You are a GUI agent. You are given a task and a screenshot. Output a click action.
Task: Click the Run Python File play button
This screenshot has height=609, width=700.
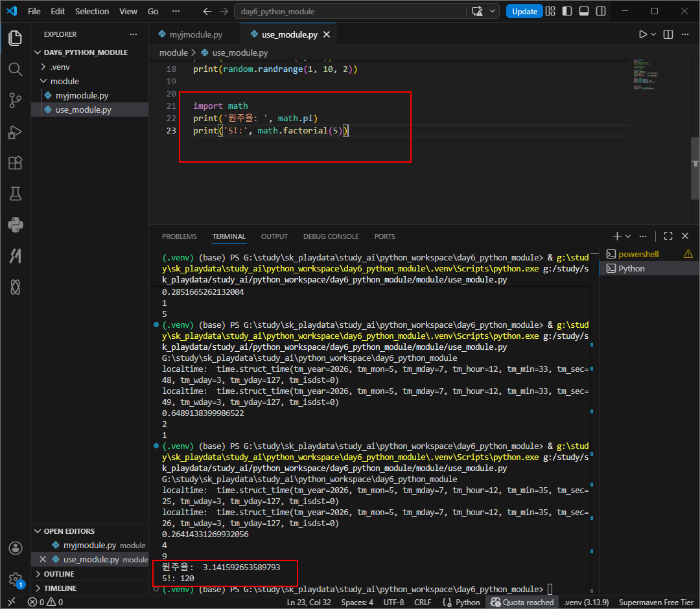coord(643,34)
